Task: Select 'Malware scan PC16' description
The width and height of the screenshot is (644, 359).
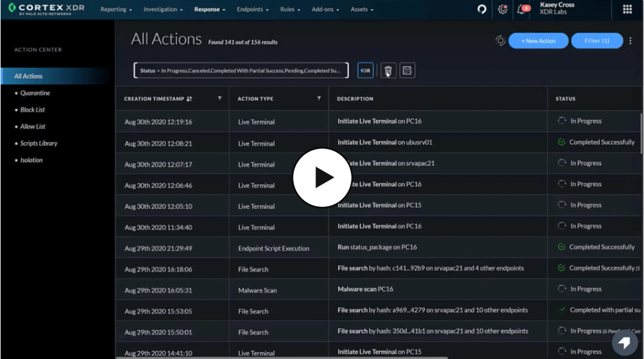Action: point(365,289)
